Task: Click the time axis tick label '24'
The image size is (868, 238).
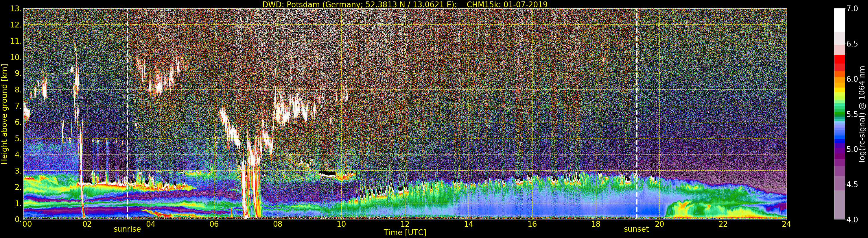Action: [786, 224]
